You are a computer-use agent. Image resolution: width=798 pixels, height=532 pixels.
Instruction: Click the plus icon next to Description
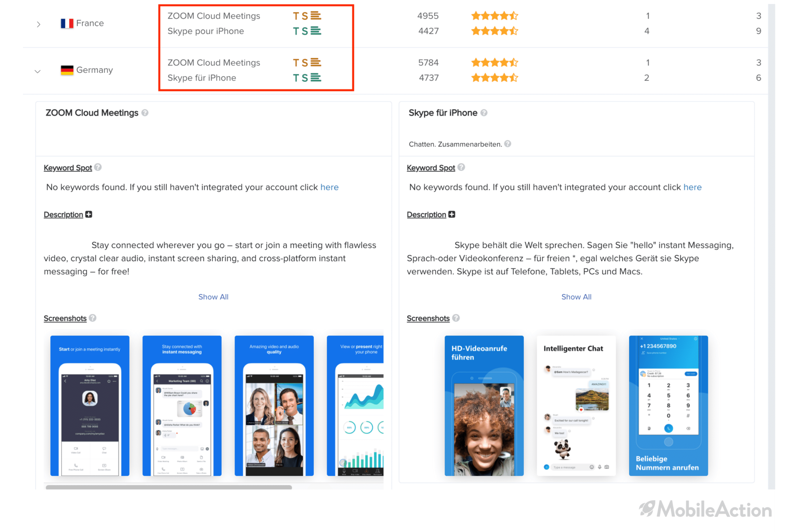point(89,214)
